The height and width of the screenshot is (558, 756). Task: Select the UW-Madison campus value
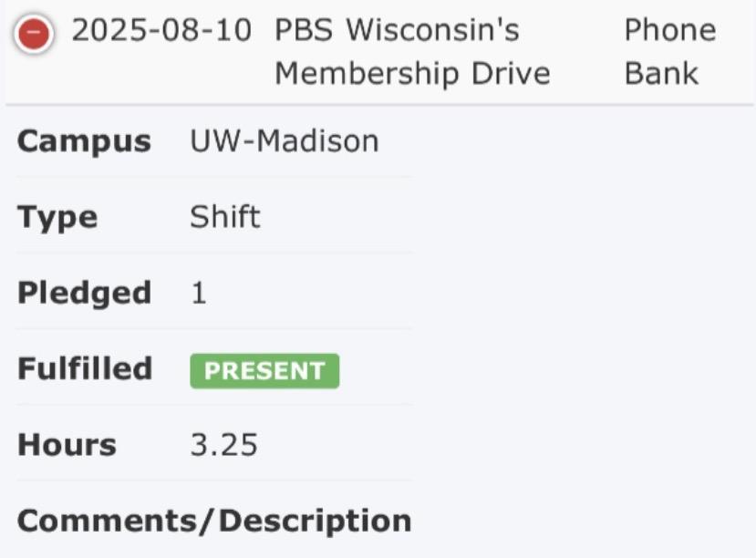click(284, 142)
